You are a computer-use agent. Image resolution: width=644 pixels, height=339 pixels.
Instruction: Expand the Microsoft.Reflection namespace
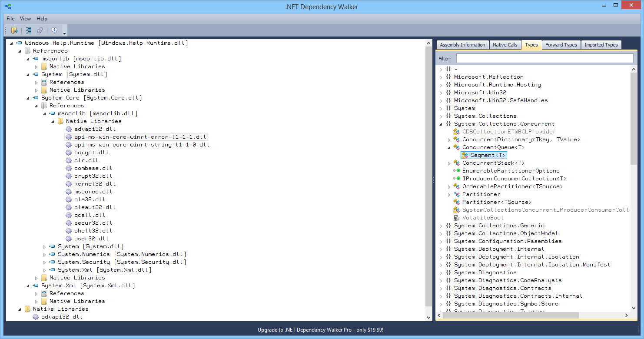point(441,77)
